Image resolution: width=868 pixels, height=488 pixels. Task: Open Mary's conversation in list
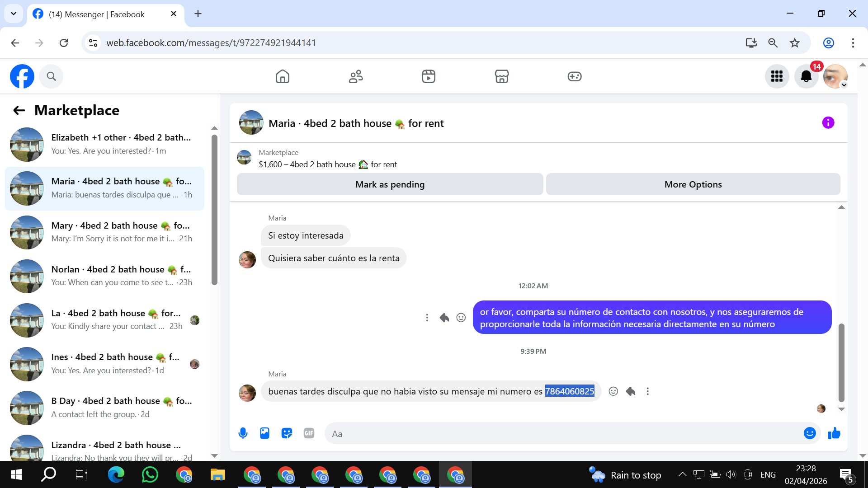(x=105, y=232)
